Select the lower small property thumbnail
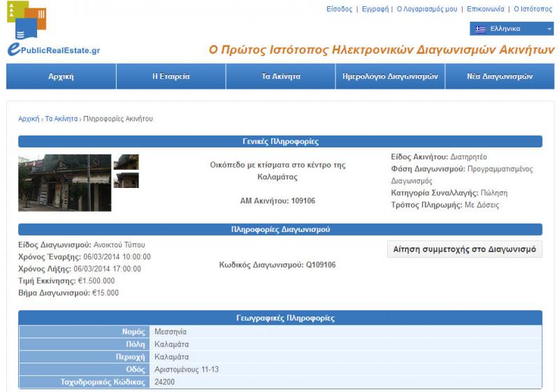This screenshot has height=392, width=559. point(126,180)
